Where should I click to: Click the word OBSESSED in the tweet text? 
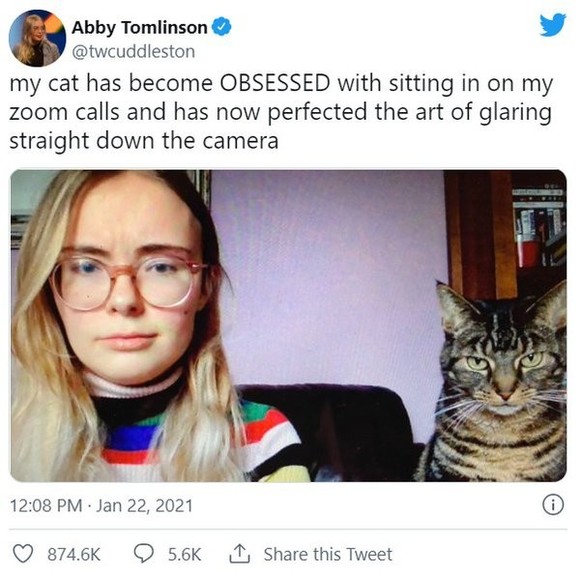(275, 83)
